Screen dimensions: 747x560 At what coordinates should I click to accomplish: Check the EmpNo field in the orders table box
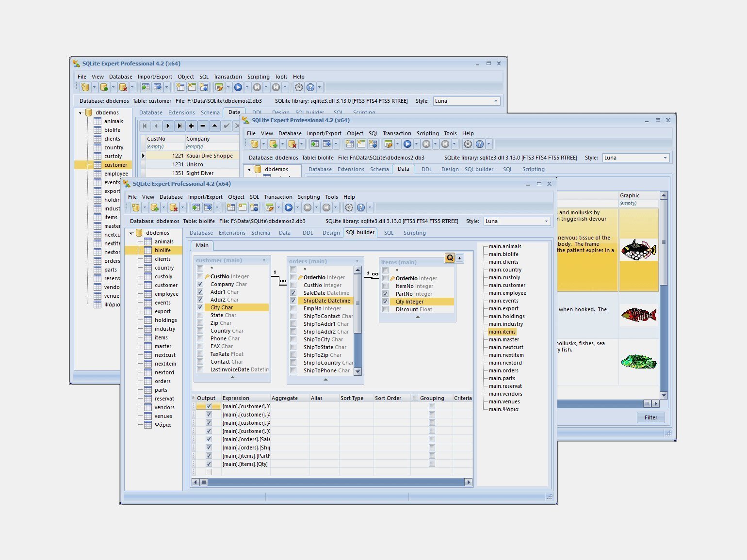293,308
